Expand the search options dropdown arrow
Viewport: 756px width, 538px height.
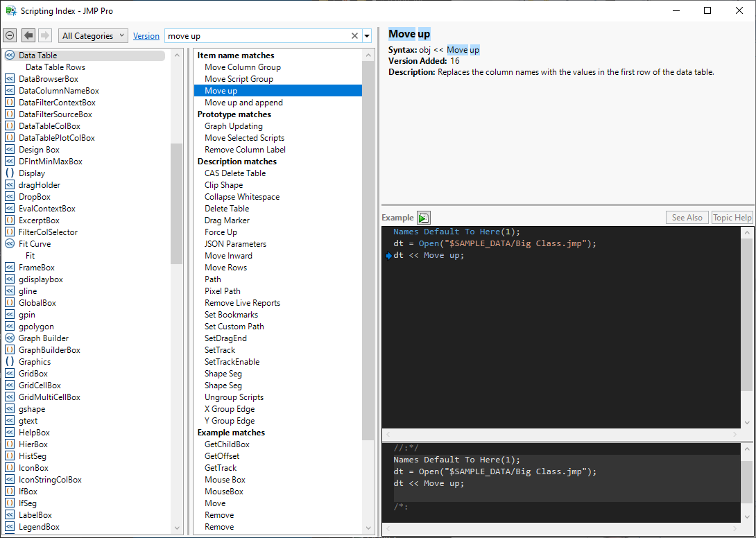[367, 36]
